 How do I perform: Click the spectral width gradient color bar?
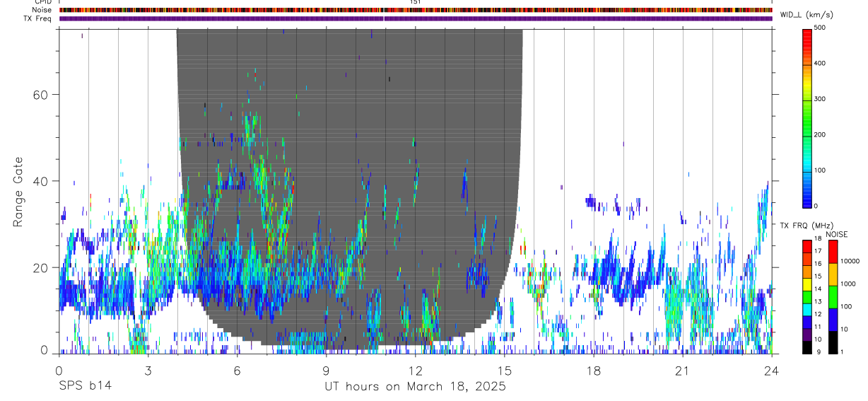pyautogui.click(x=807, y=117)
